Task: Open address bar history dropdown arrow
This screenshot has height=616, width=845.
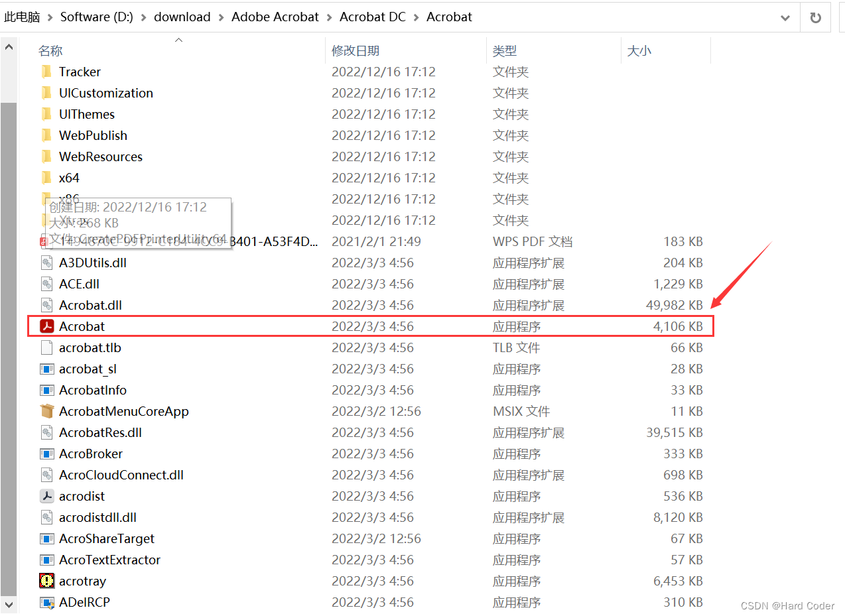Action: coord(785,18)
